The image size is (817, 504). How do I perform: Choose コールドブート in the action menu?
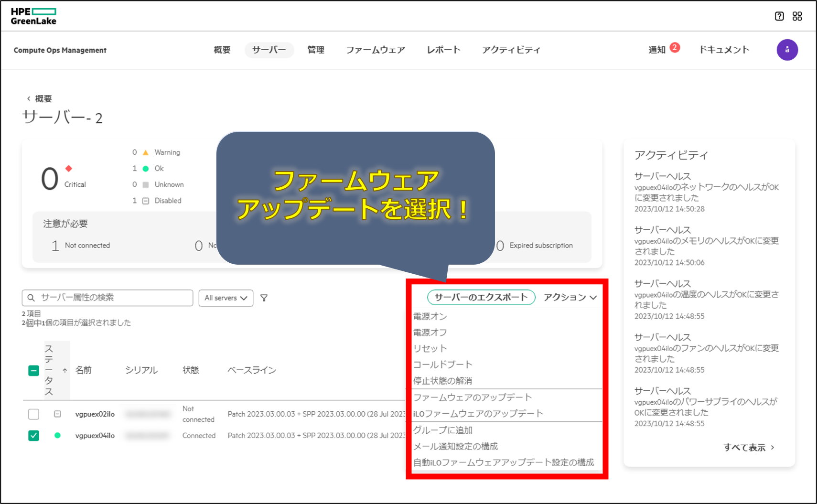point(443,365)
